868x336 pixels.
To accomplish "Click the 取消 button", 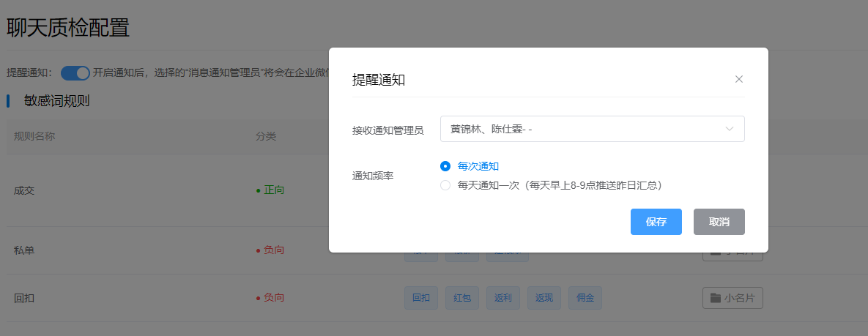I will click(x=719, y=222).
